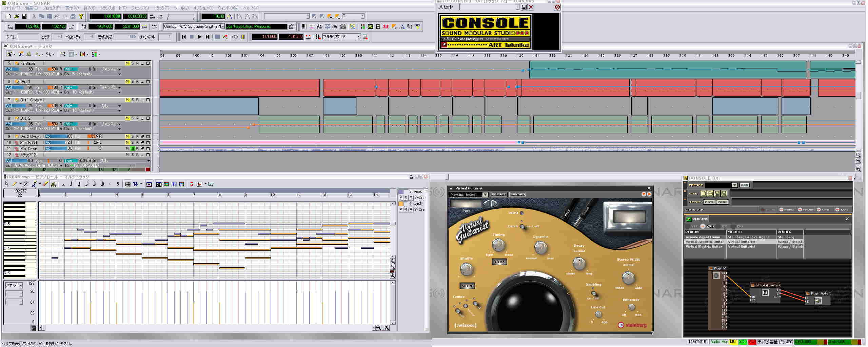Solo the Mix Down track
Screen dimensions: 868x347
pyautogui.click(x=133, y=149)
